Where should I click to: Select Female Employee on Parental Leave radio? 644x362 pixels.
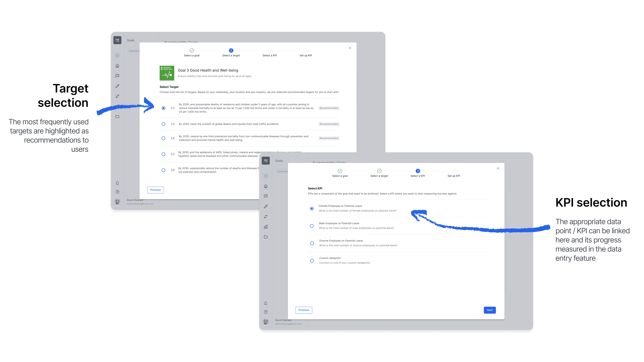(x=312, y=209)
